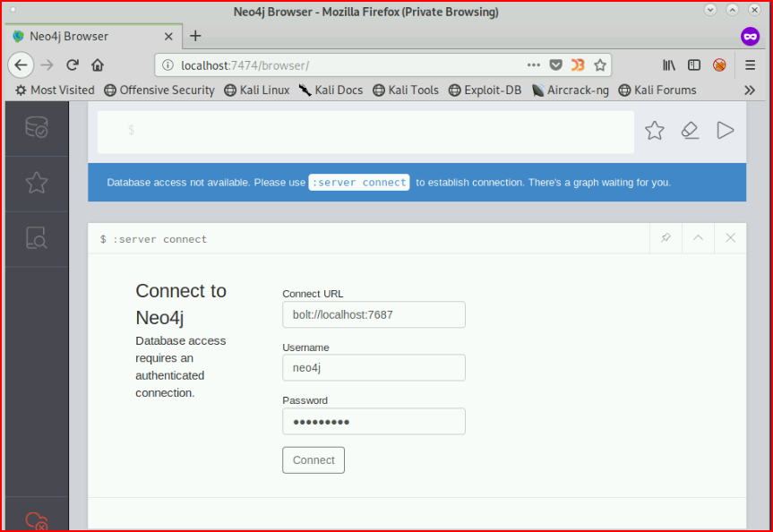Go to the Firefox home page
This screenshot has height=532, width=773.
pos(98,65)
